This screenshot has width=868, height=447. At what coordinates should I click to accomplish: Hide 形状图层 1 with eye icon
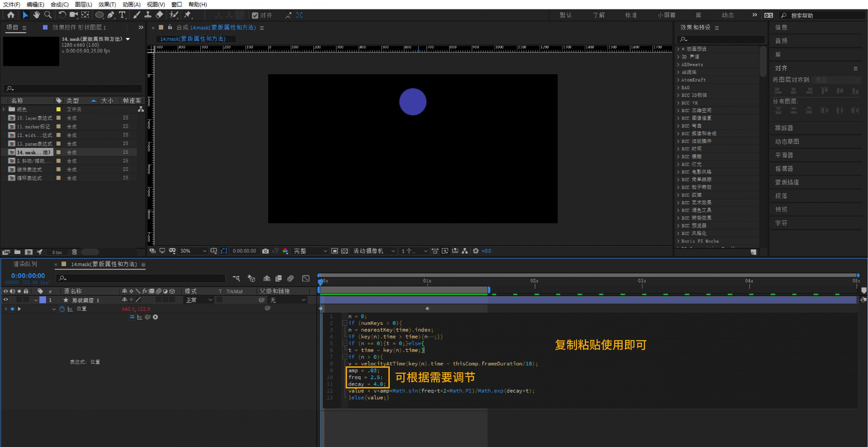point(6,300)
